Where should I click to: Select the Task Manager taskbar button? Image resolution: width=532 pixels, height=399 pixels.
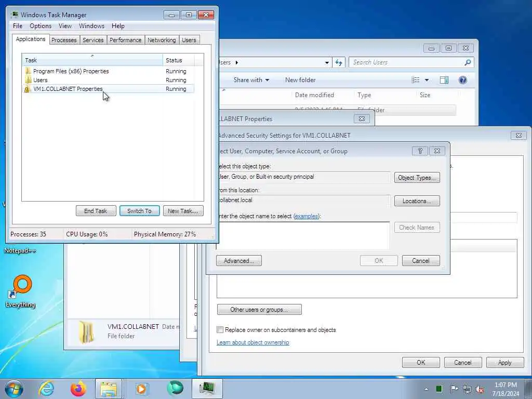[207, 389]
